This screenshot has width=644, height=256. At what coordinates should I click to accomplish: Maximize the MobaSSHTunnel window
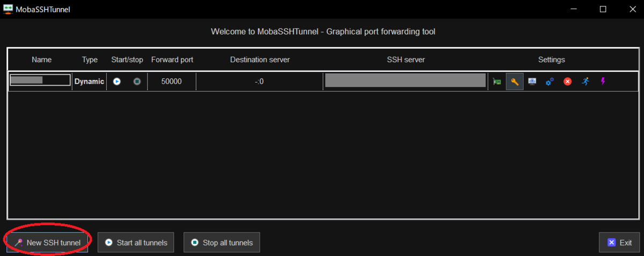(x=603, y=9)
